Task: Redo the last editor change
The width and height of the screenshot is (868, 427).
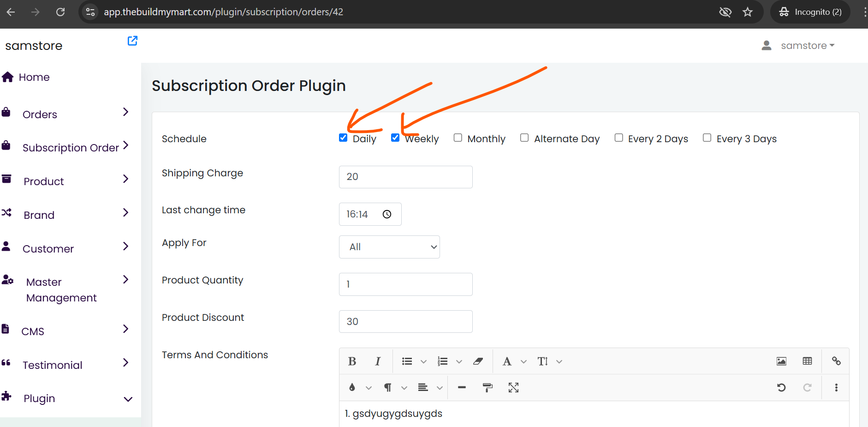Action: (807, 388)
